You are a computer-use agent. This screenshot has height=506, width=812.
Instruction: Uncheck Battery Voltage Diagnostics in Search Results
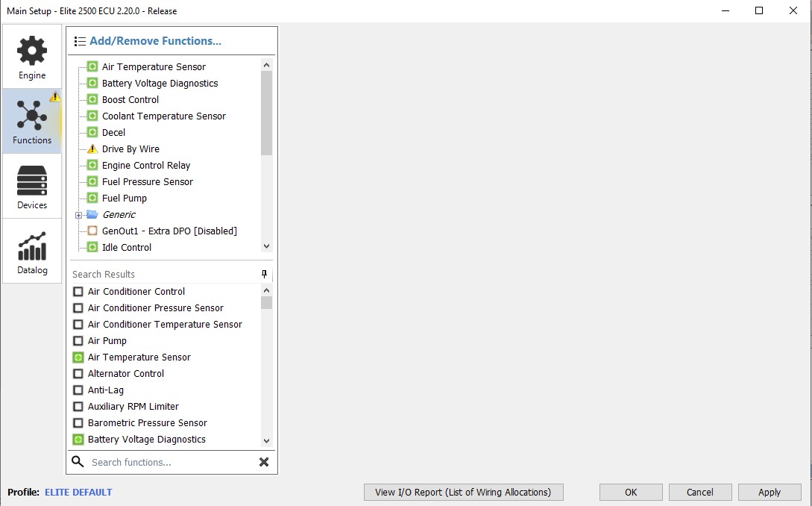click(x=78, y=439)
